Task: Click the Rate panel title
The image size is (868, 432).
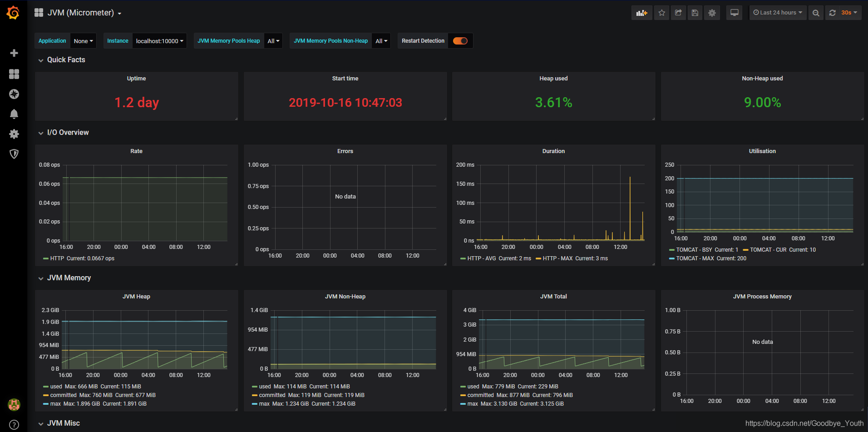Action: 136,151
